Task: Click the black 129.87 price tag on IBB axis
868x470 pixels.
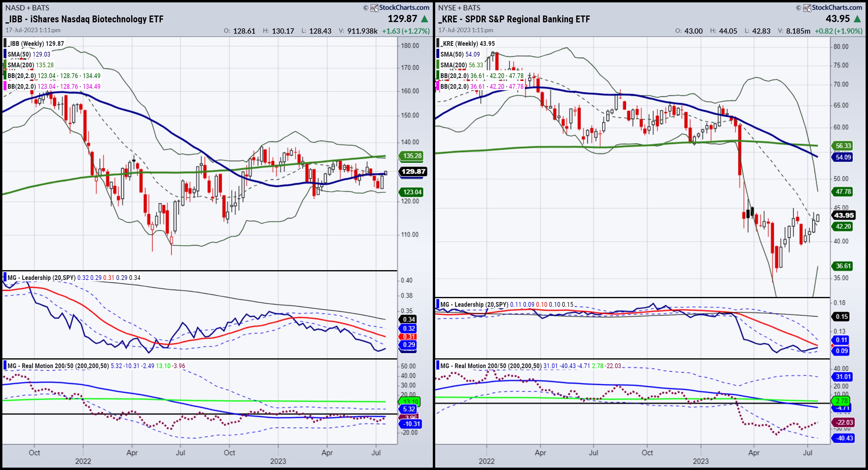Action: pyautogui.click(x=413, y=172)
